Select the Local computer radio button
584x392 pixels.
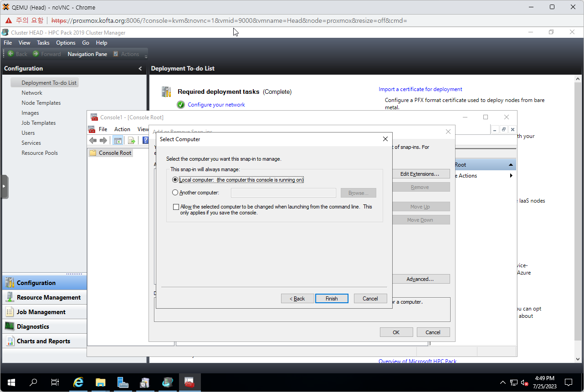pos(175,180)
